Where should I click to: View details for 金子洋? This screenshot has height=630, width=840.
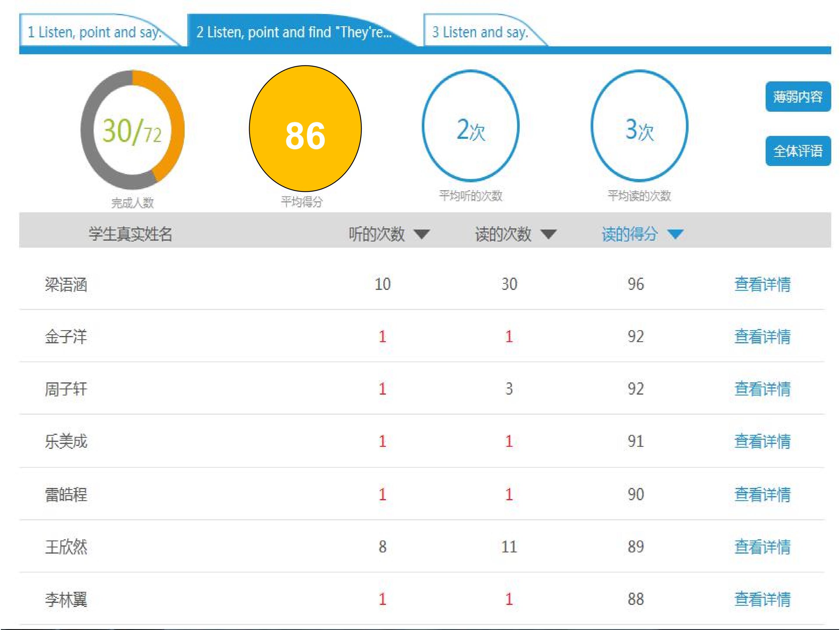pos(762,337)
